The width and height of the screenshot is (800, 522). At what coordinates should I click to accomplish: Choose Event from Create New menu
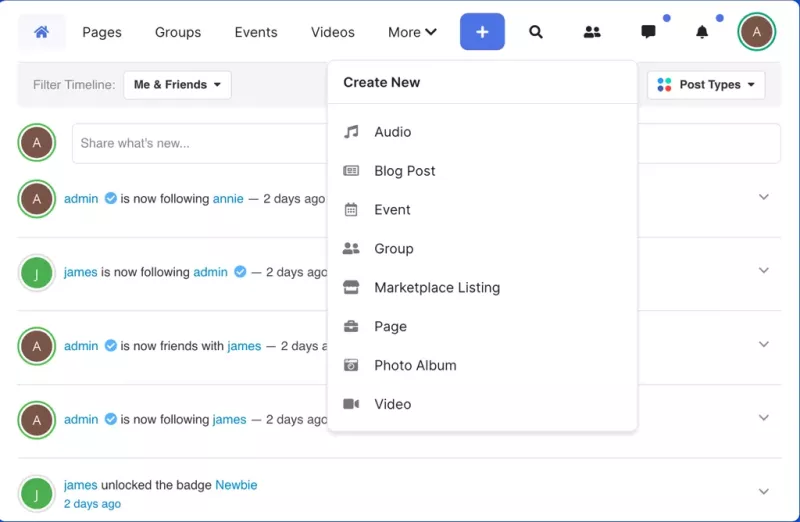[x=482, y=209]
